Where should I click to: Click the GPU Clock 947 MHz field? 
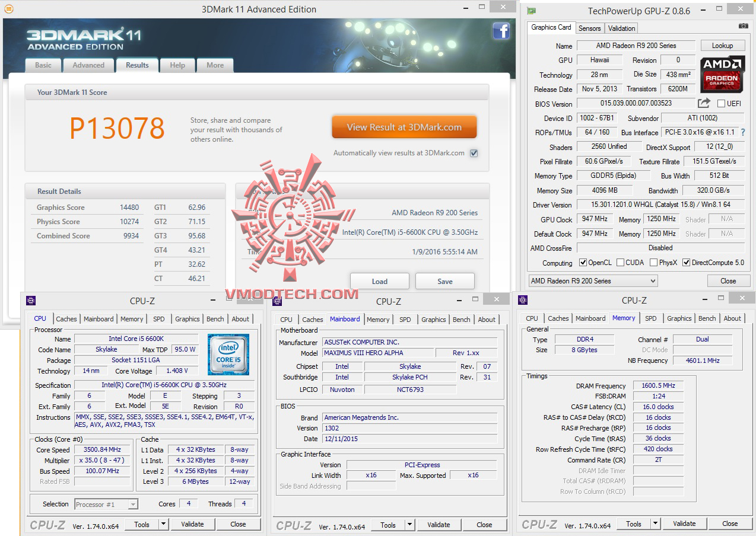(x=593, y=219)
